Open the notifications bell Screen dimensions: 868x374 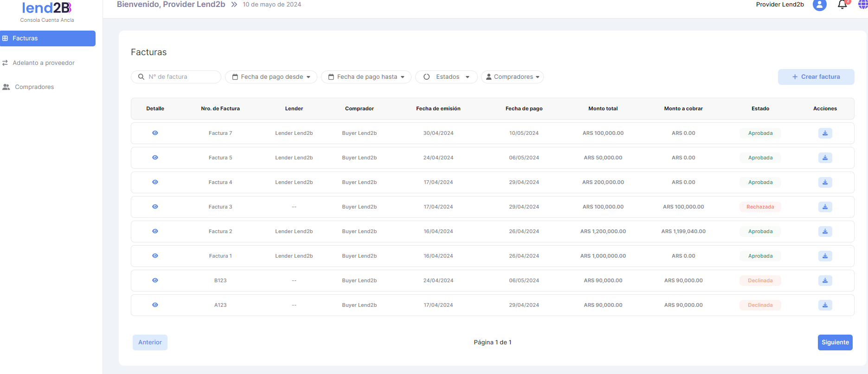[842, 5]
